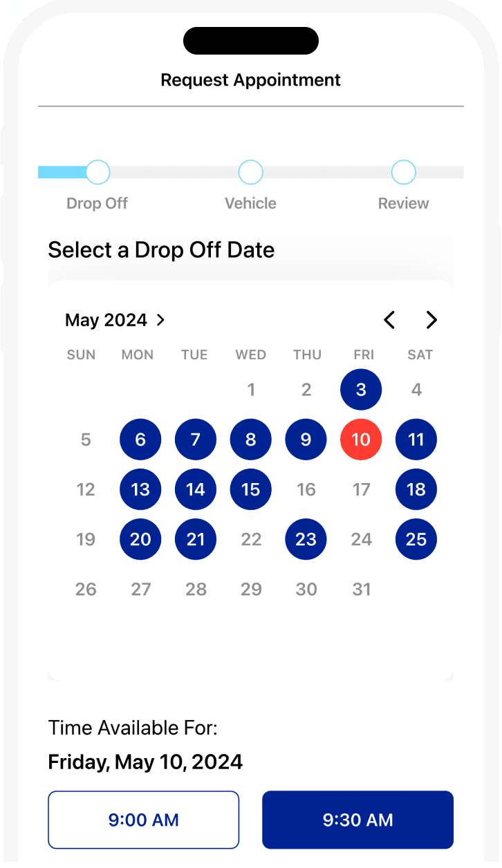Image resolution: width=502 pixels, height=868 pixels.
Task: Select May 20 available date
Action: 140,539
